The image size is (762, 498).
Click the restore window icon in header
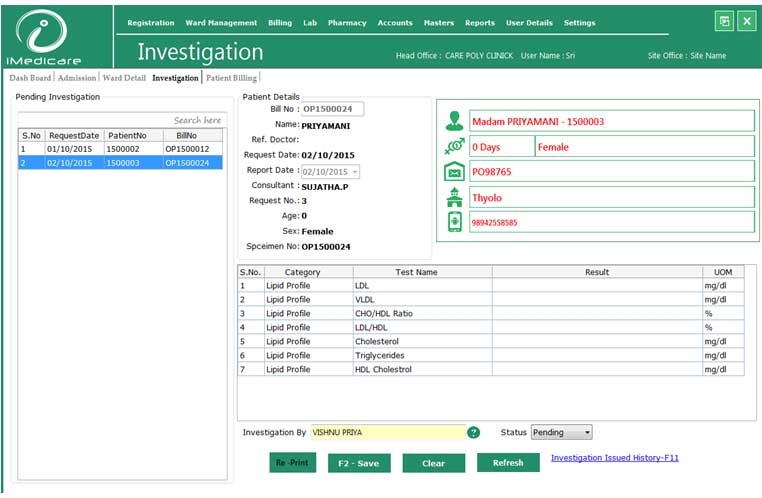point(724,22)
